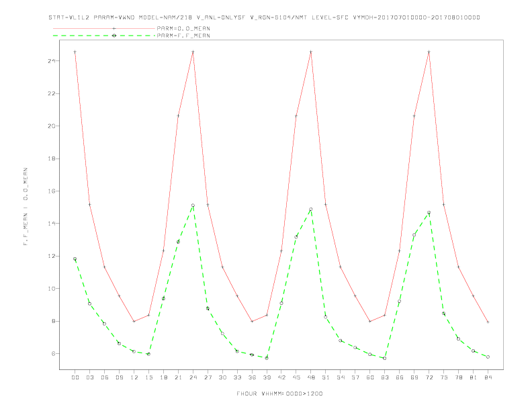This screenshot has width=532, height=411.
Task: Click the x-axis tick label 27
Action: click(208, 377)
